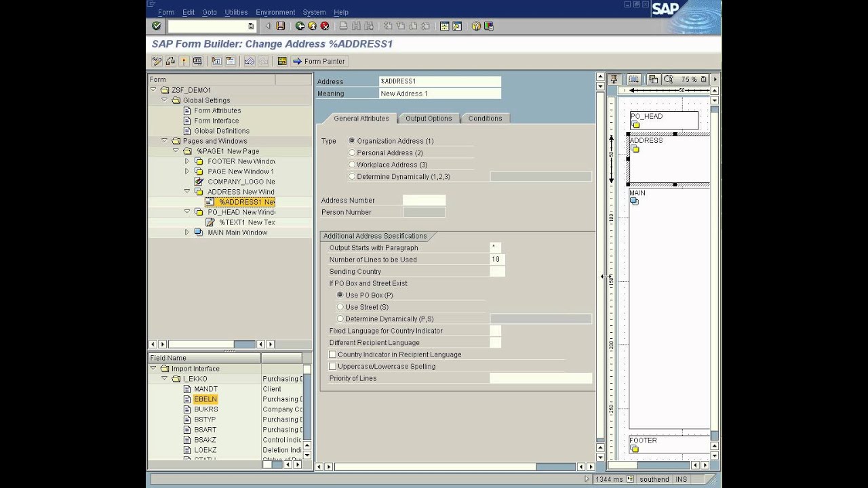Select %TEXT1 New Text node
Image resolution: width=868 pixels, height=488 pixels.
click(x=247, y=222)
